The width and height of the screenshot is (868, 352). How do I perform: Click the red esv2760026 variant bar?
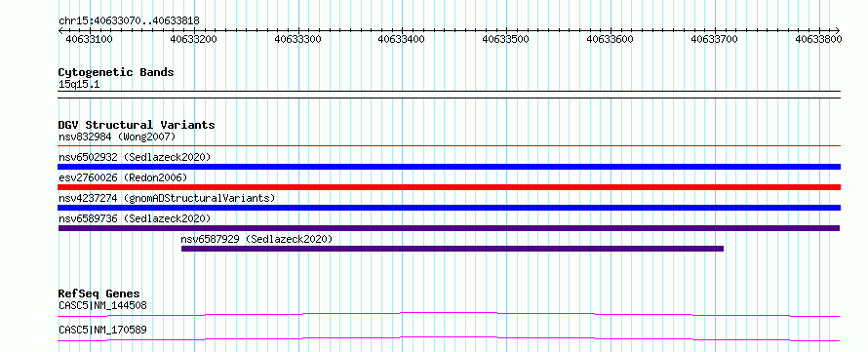coord(449,187)
